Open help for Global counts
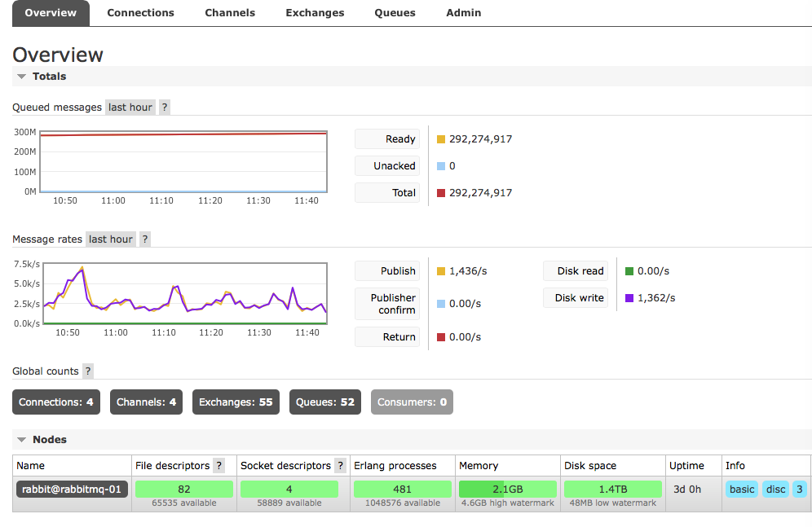812x527 pixels. pos(88,371)
